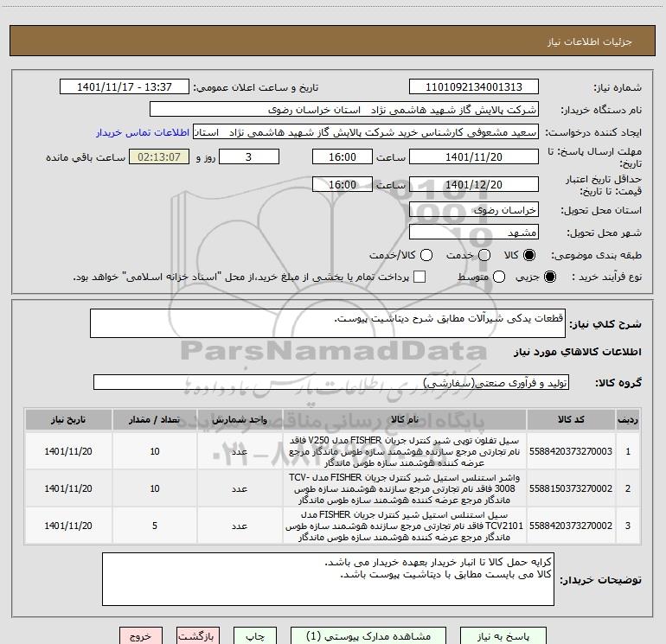Click need date 1401/11/20 in row 1
Viewport: 666px width, 644px height.
pos(68,451)
